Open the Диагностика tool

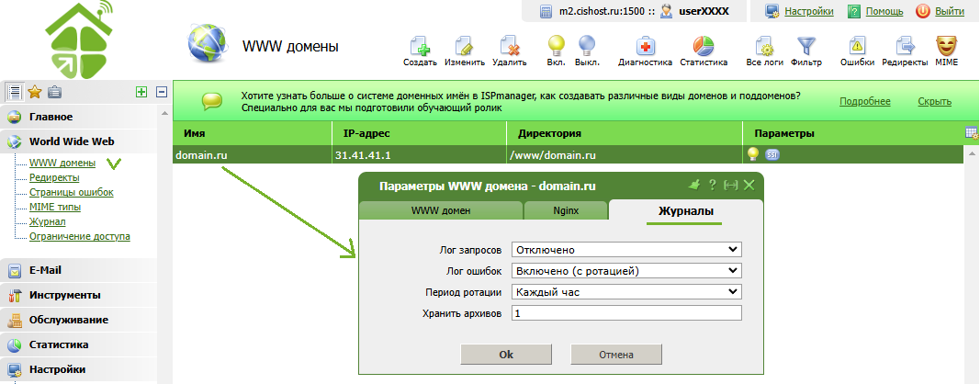pyautogui.click(x=646, y=47)
